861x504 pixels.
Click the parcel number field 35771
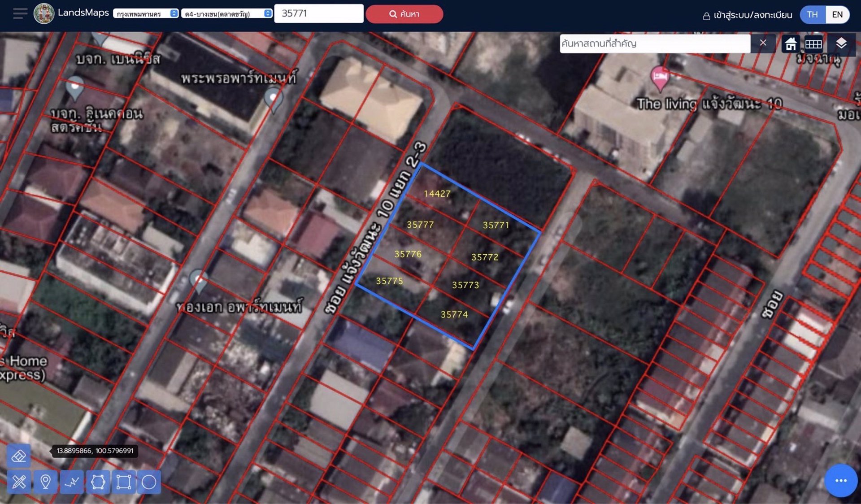point(318,13)
